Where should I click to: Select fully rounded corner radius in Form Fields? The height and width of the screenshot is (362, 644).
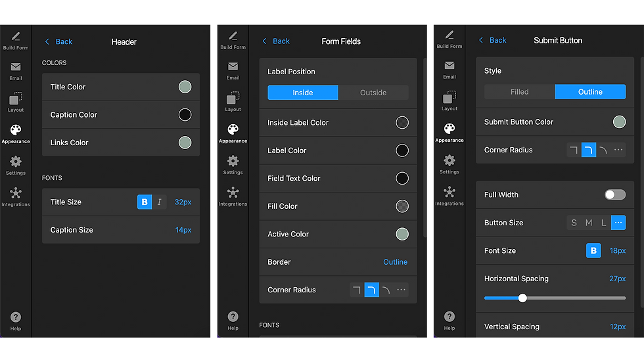386,290
